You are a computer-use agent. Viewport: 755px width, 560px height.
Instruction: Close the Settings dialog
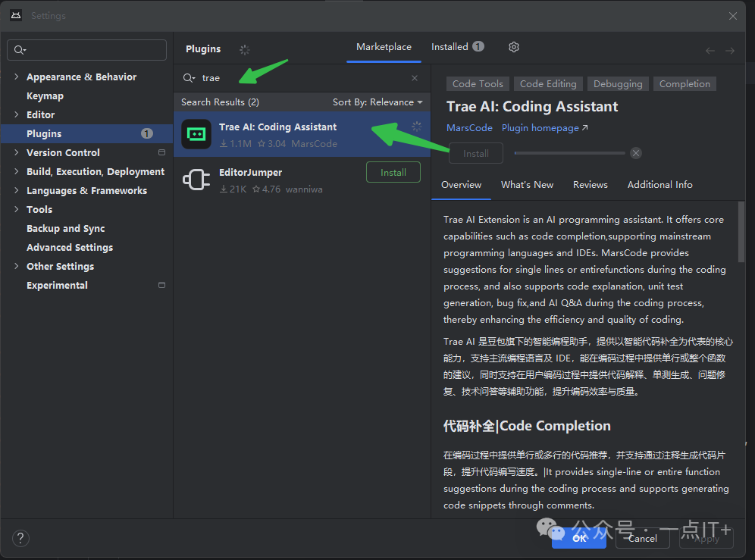pyautogui.click(x=733, y=16)
